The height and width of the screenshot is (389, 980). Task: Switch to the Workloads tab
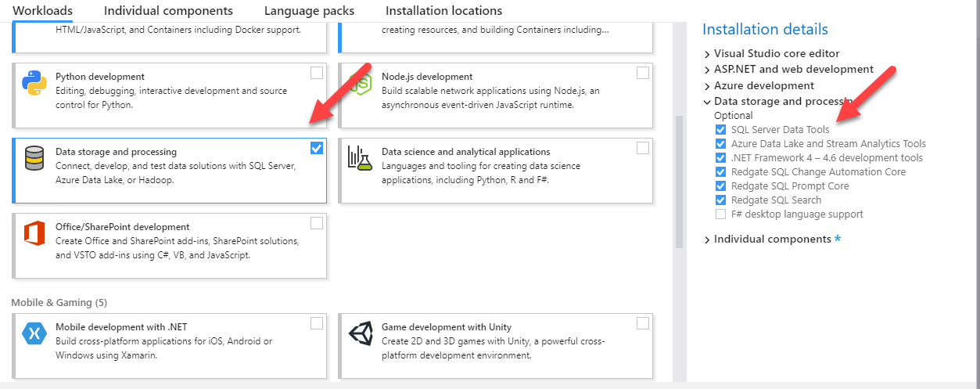[42, 11]
